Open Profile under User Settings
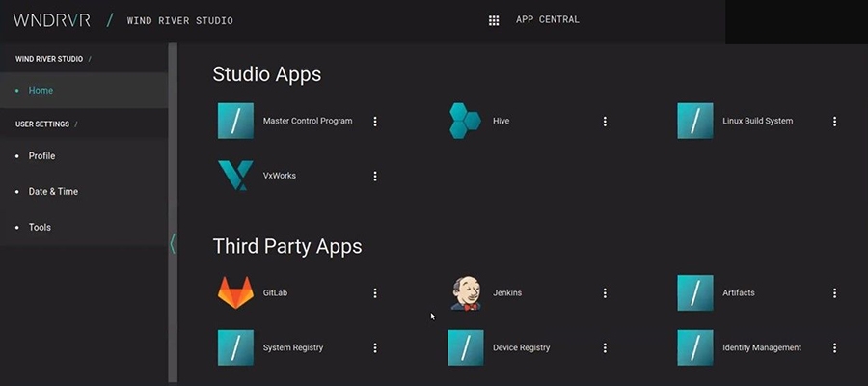This screenshot has height=386, width=868. pyautogui.click(x=84, y=156)
